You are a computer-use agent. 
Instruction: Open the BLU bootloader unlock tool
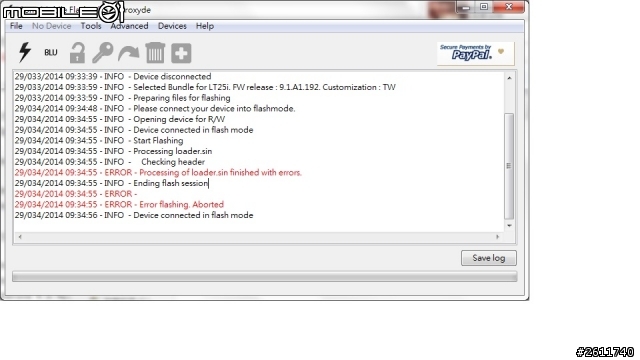pos(51,53)
